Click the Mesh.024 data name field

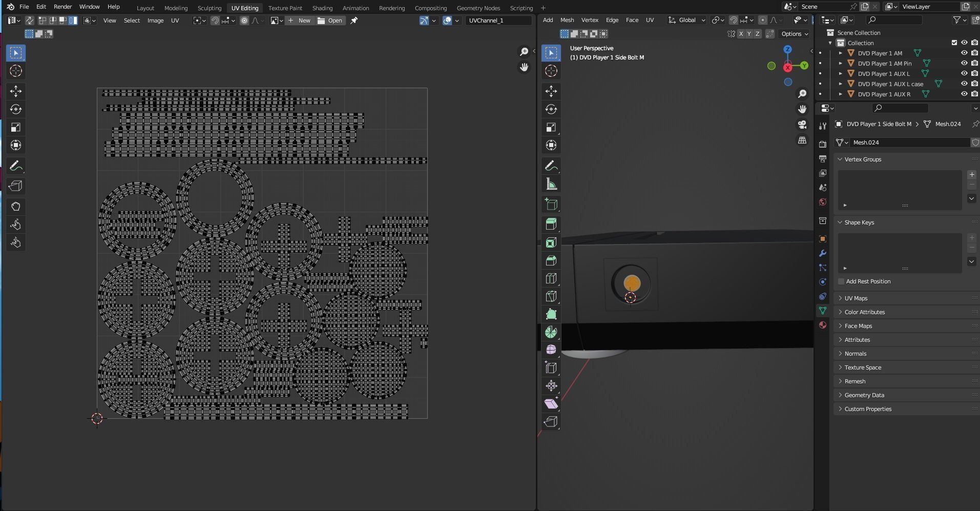click(x=909, y=142)
